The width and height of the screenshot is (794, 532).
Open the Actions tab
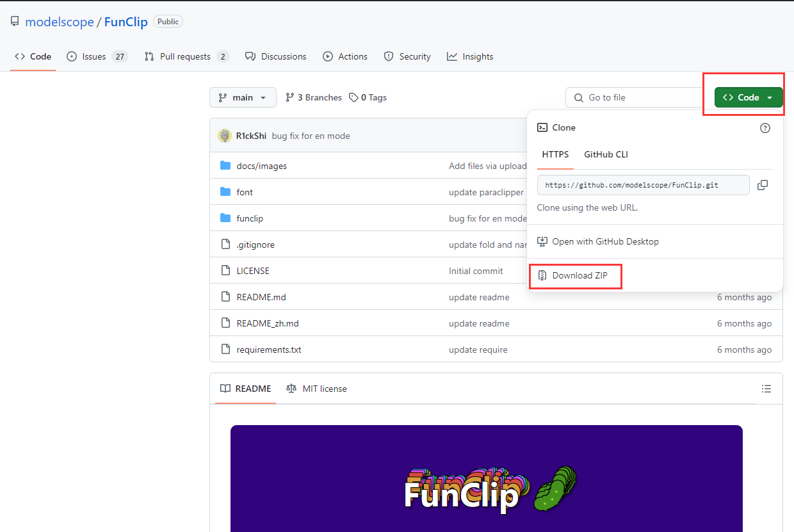click(345, 56)
